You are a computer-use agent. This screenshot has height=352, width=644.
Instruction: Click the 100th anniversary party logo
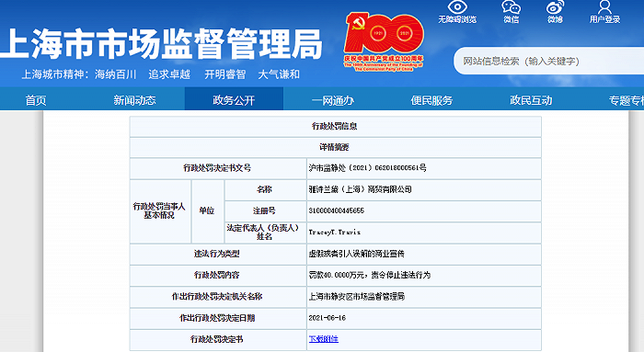click(384, 42)
